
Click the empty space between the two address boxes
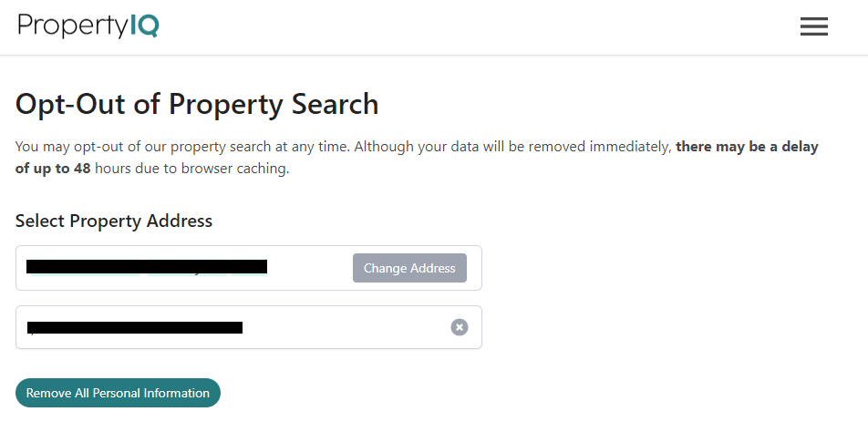(x=248, y=298)
